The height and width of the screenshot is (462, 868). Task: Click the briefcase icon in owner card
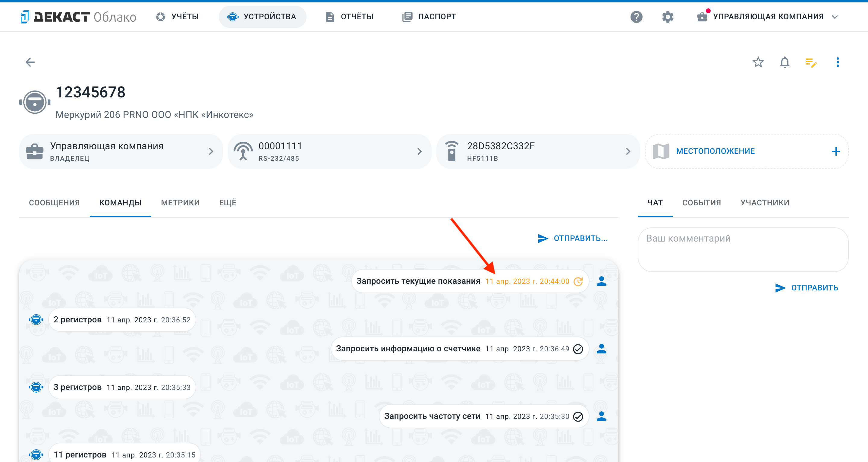pos(35,151)
